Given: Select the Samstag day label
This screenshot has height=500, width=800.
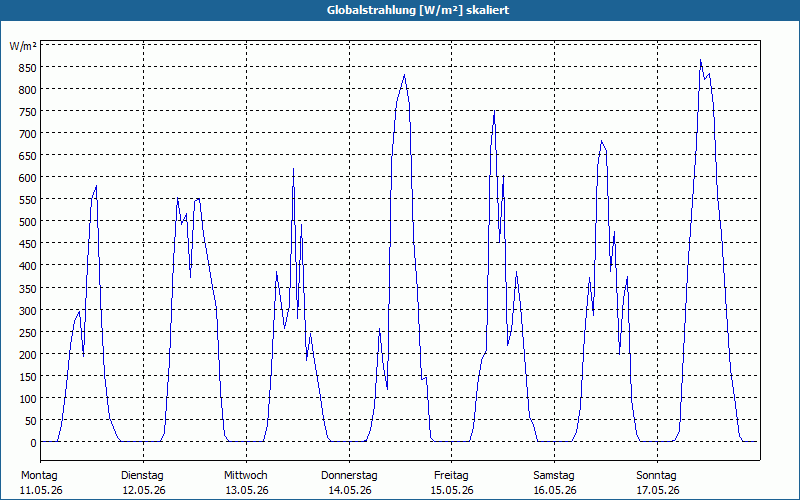Looking at the screenshot, I should (554, 476).
